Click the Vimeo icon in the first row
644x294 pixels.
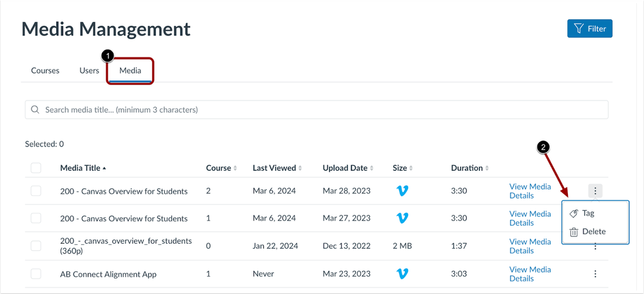click(402, 191)
